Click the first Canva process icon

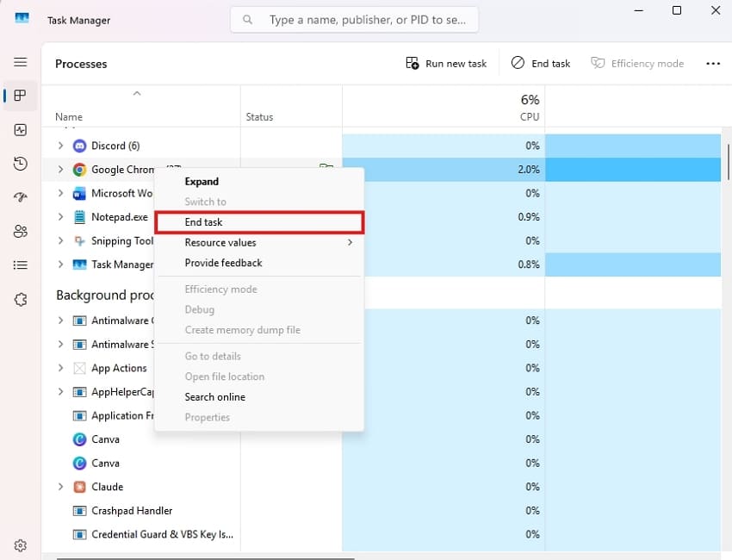coord(79,439)
